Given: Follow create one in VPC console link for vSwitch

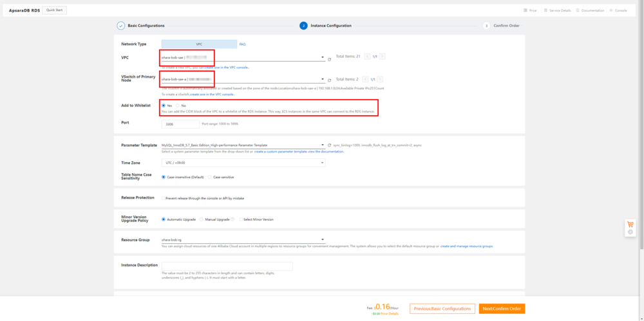Looking at the screenshot, I should [213, 95].
